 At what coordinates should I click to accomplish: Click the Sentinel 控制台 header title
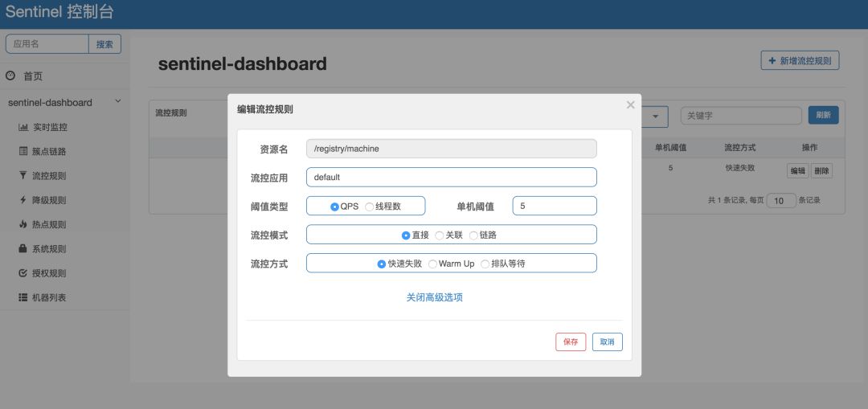[x=59, y=12]
